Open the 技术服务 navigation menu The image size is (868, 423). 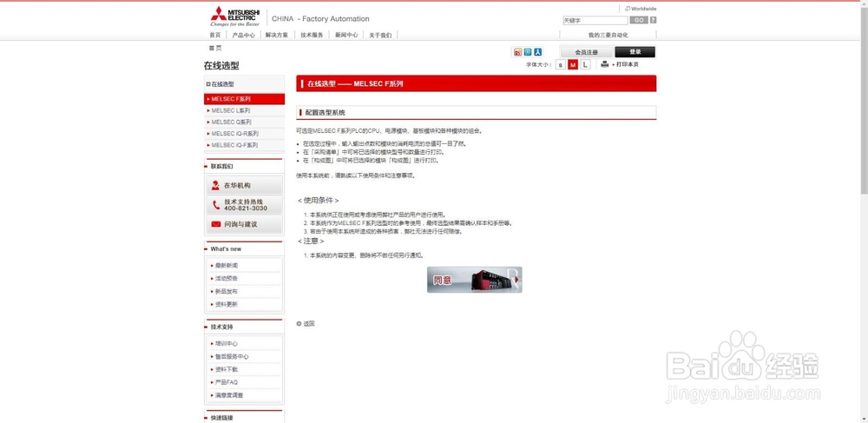[x=312, y=35]
